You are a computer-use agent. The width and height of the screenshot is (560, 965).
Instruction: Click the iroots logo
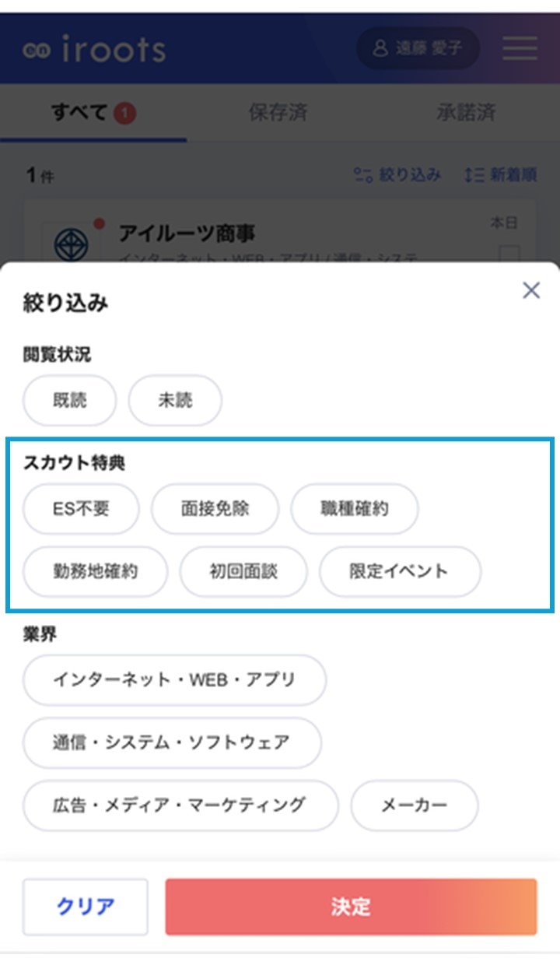click(94, 50)
